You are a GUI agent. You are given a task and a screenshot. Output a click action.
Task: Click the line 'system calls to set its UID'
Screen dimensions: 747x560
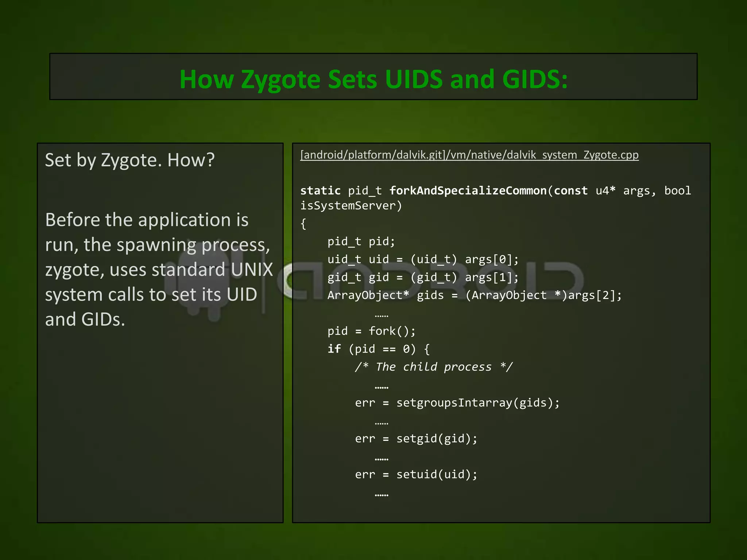[x=151, y=295]
